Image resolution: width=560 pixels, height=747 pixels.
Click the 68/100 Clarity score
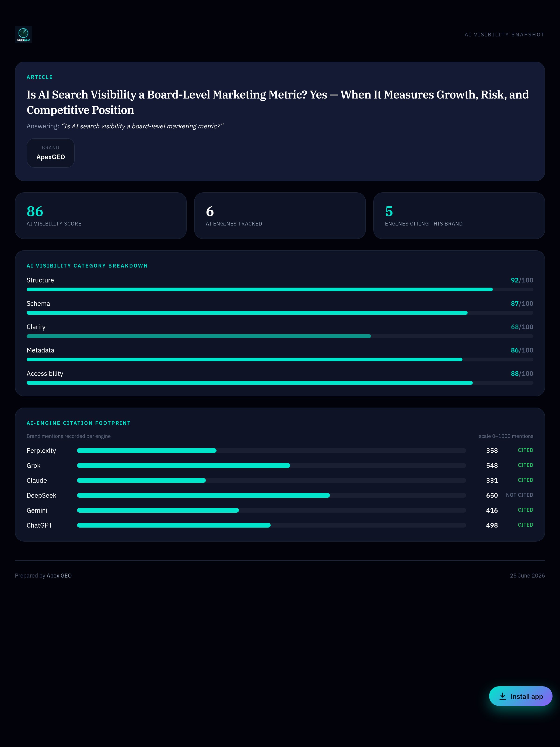[522, 327]
